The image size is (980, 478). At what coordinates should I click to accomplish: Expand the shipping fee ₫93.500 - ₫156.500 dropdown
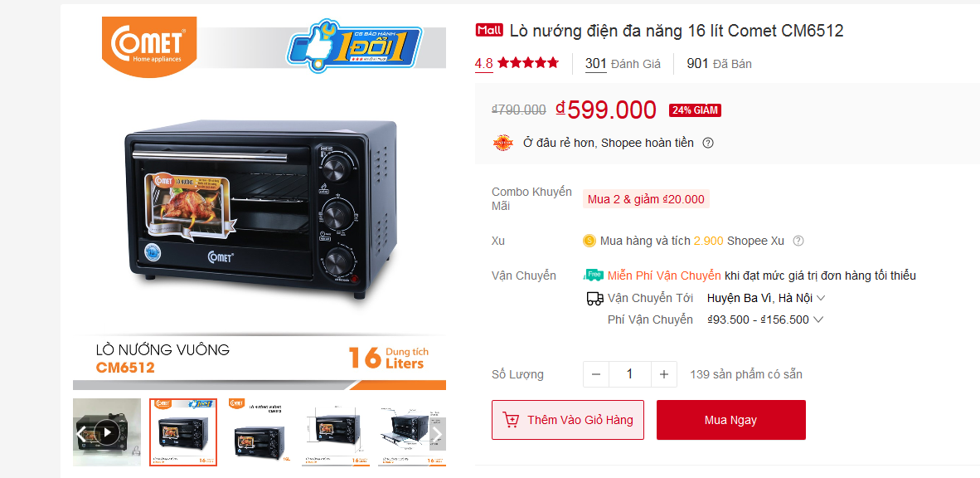765,319
